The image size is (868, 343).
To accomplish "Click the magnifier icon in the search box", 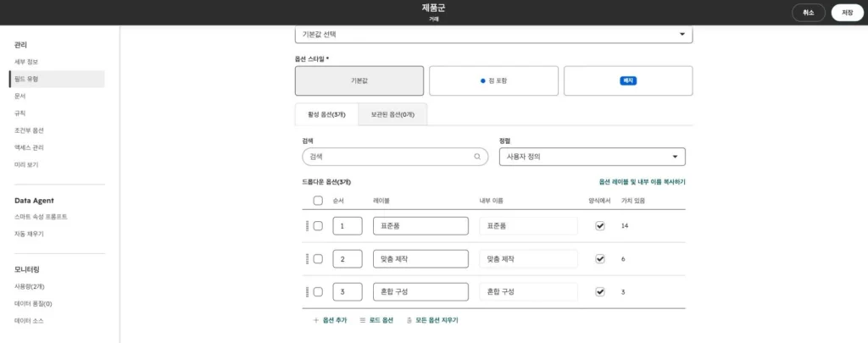I will tap(477, 157).
